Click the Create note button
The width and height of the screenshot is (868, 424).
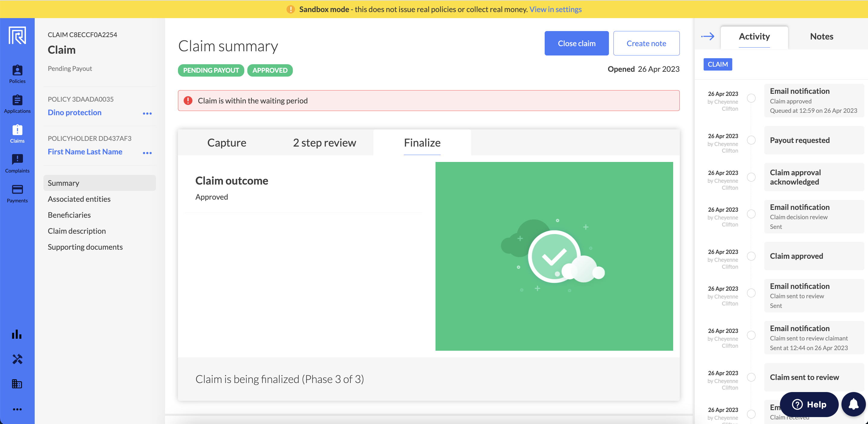coord(646,43)
